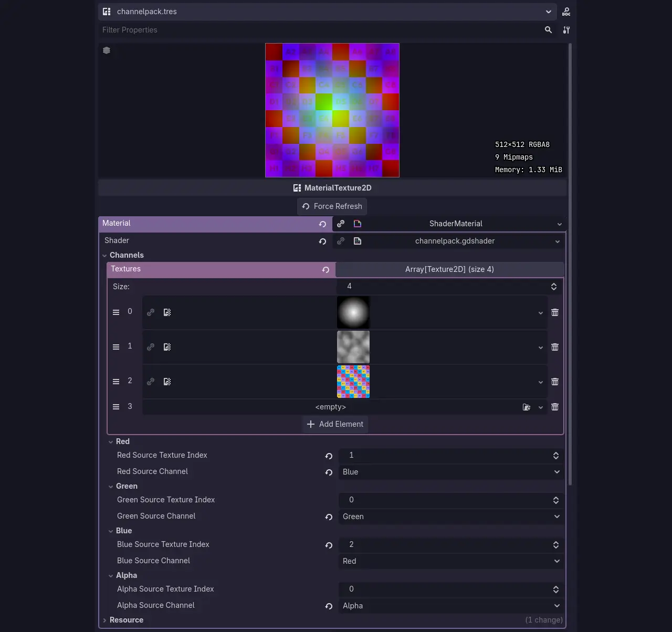Open the inspector property tools settings icon
Screen dimensions: 672x632
pos(566,30)
